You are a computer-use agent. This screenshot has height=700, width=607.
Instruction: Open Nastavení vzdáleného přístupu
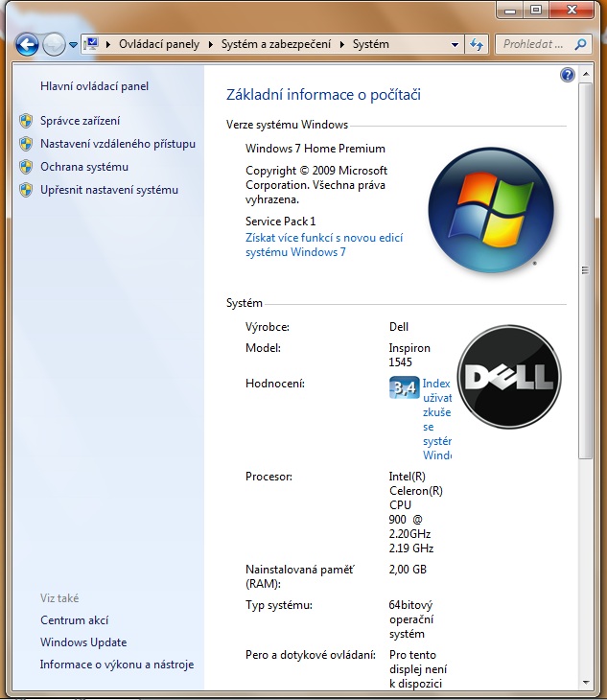tap(118, 144)
